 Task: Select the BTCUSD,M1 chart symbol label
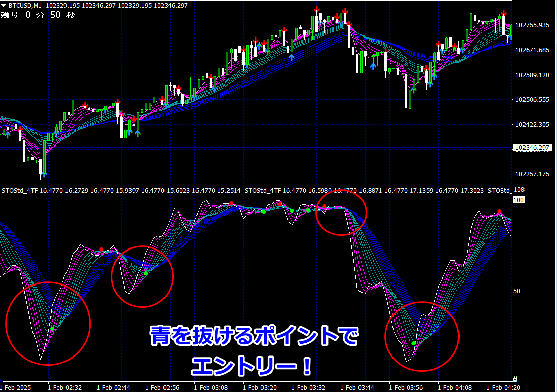coord(24,5)
